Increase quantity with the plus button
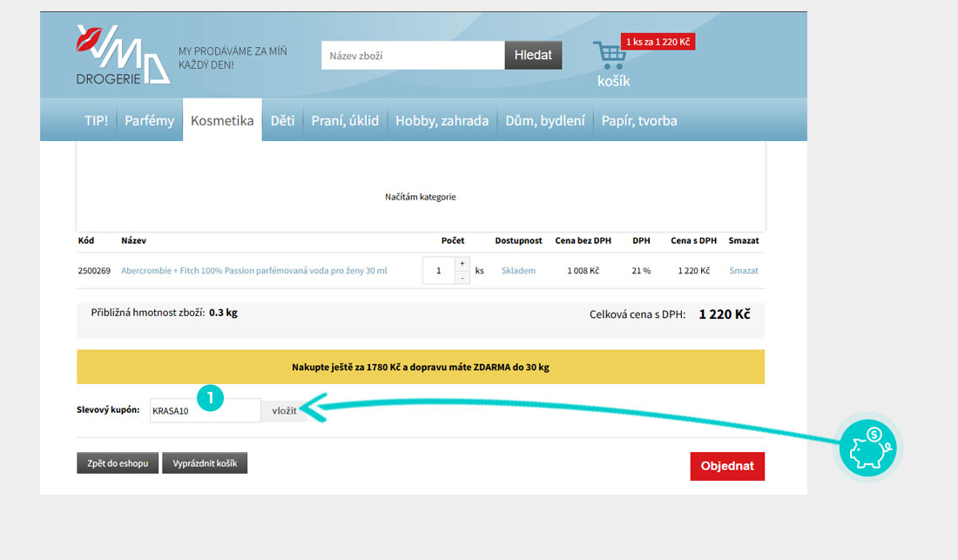Image resolution: width=958 pixels, height=560 pixels. click(462, 263)
